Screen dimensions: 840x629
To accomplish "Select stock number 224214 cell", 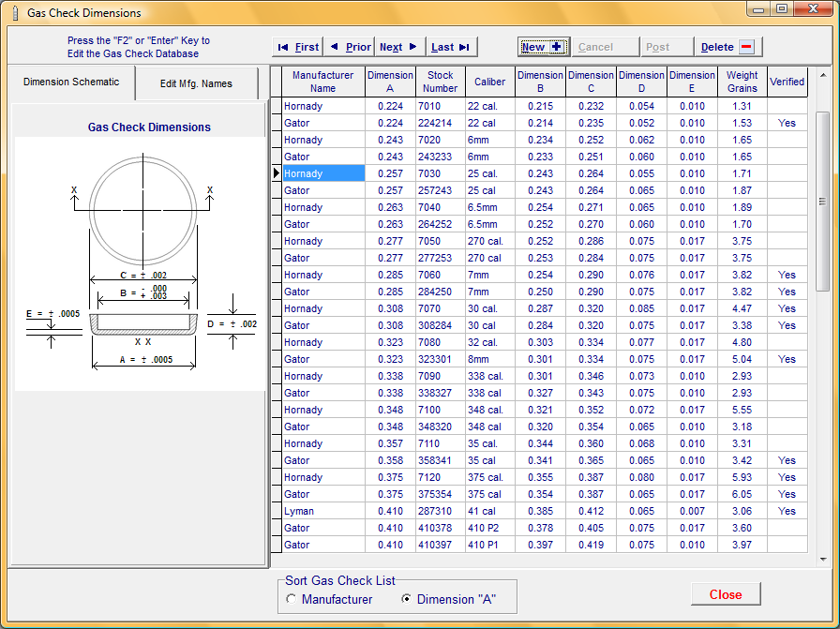I will [x=441, y=123].
